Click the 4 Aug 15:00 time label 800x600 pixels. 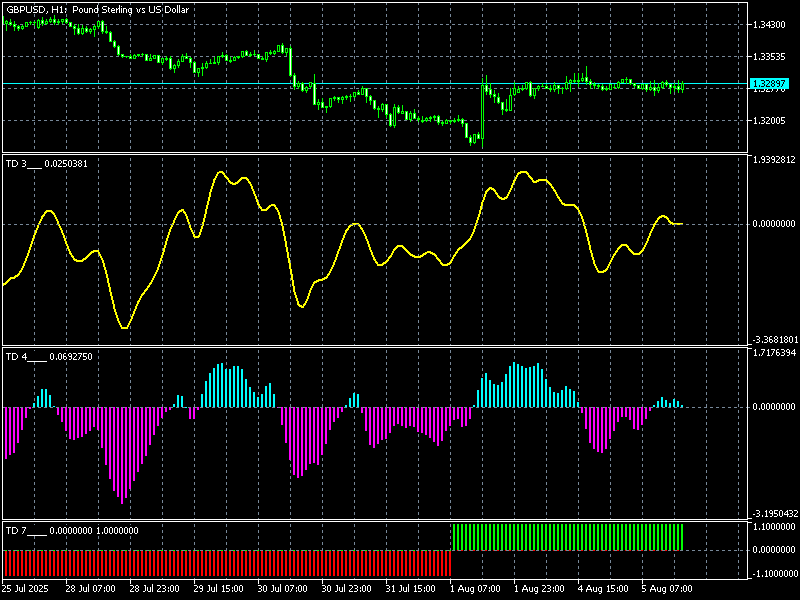[603, 588]
